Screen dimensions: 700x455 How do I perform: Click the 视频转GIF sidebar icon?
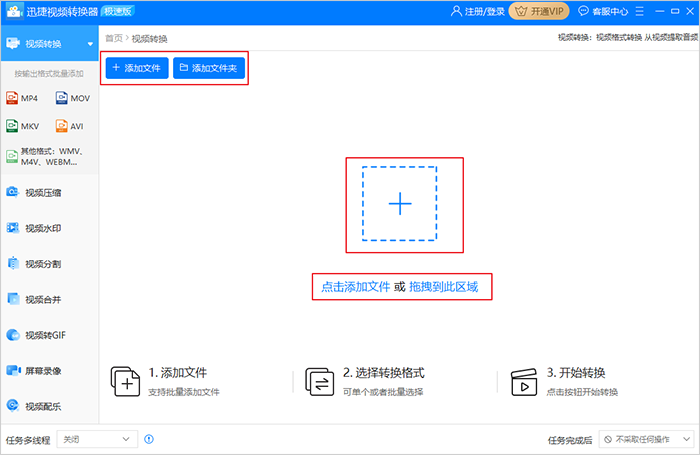point(13,335)
